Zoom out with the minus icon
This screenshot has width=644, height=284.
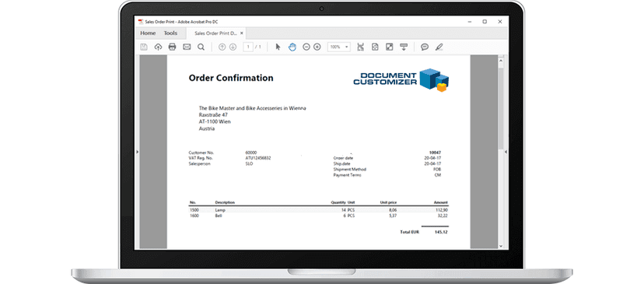(x=306, y=47)
